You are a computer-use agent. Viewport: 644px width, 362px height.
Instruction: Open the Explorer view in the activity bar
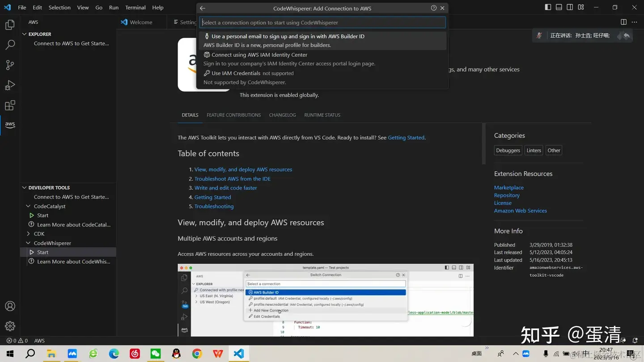(10, 25)
